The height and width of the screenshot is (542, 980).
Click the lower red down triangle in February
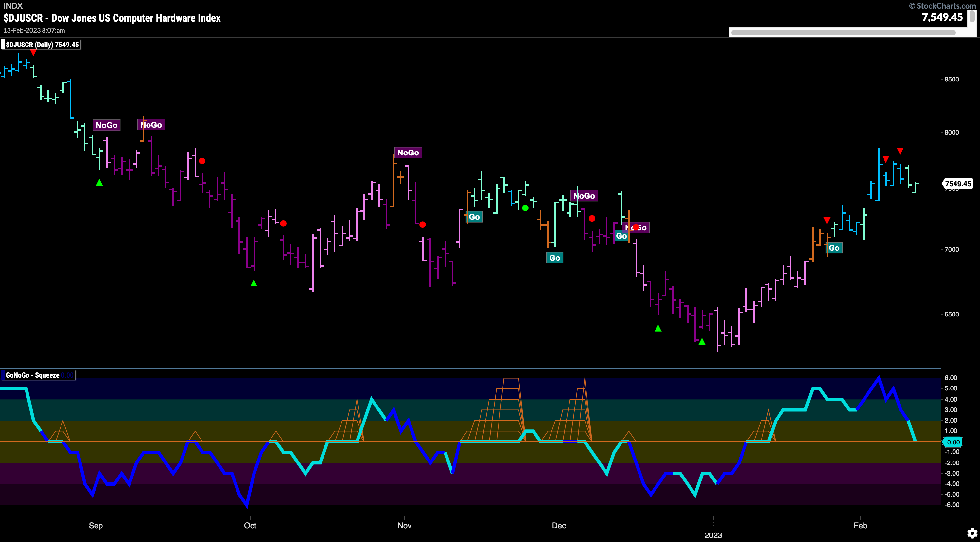886,159
